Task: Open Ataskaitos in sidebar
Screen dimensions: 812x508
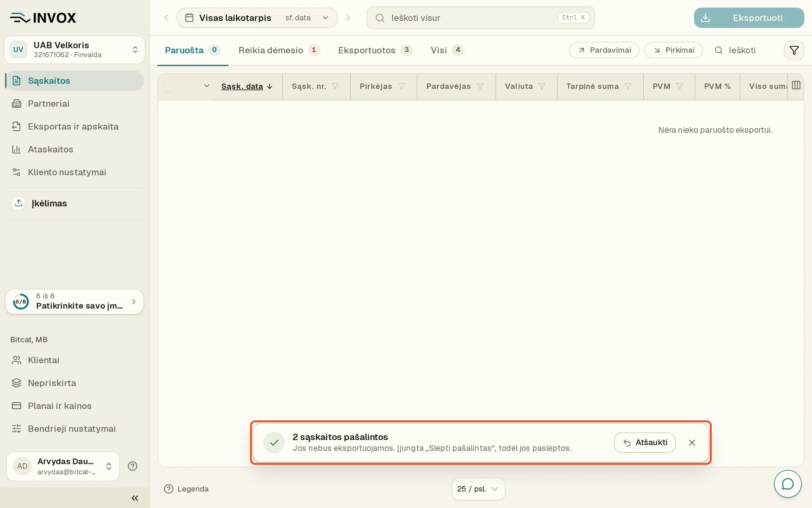Action: pyautogui.click(x=75, y=149)
